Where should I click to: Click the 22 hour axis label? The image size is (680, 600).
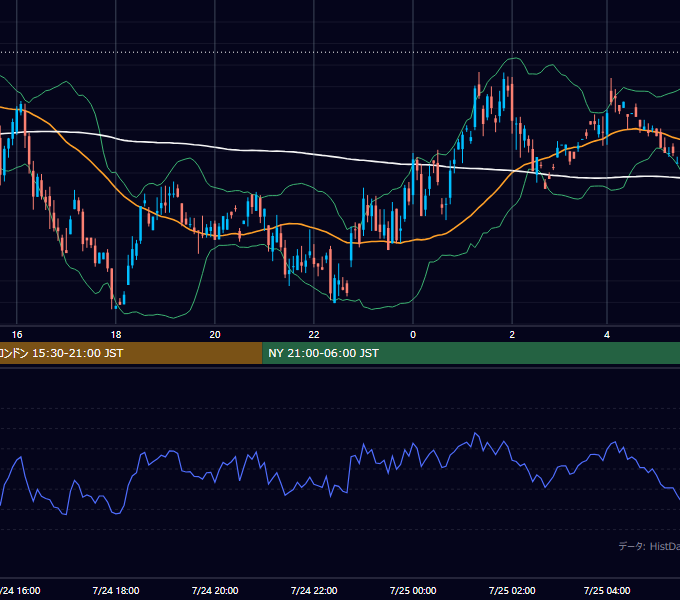(x=314, y=335)
